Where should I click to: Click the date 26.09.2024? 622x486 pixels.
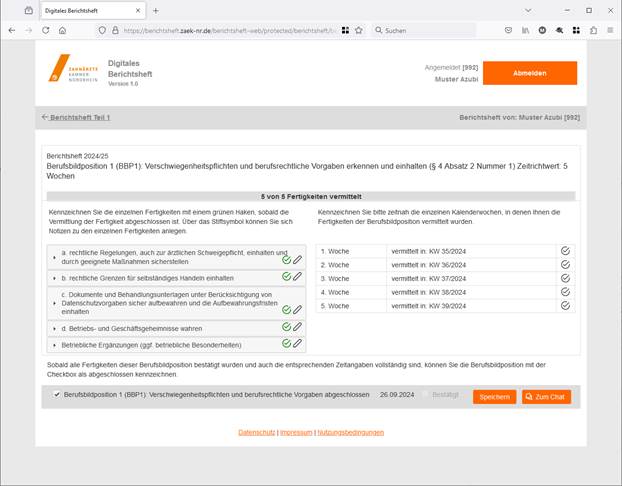397,395
